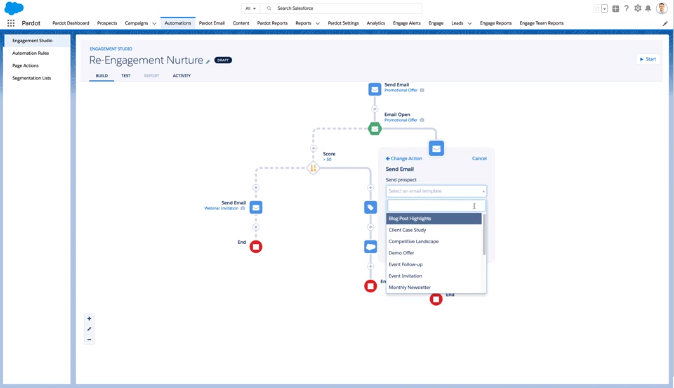Image resolution: width=674 pixels, height=388 pixels.
Task: Open Page Actions in the sidebar
Action: click(25, 66)
